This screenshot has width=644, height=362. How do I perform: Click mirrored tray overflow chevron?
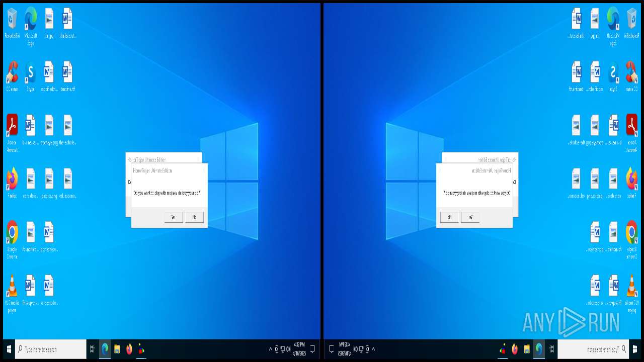point(373,349)
